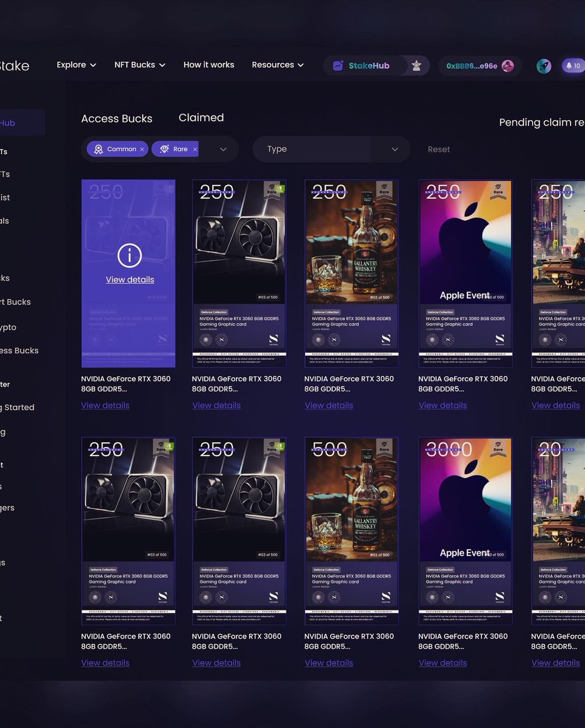Switch to the StakeHub mode toggle
The height and width of the screenshot is (728, 585).
[365, 66]
